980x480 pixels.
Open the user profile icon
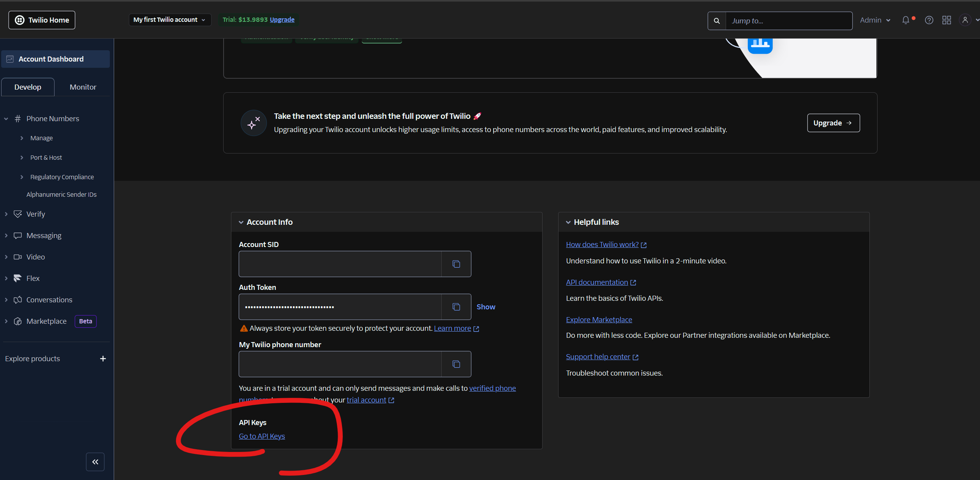965,20
